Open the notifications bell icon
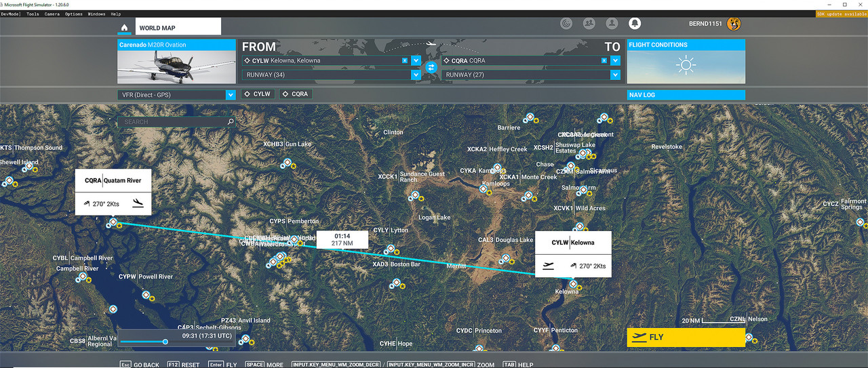The width and height of the screenshot is (868, 368). tap(635, 24)
